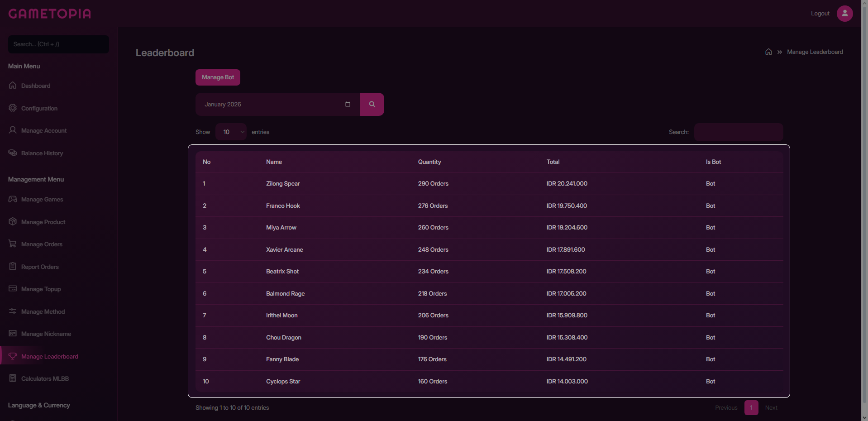Go to the Next page
Image resolution: width=868 pixels, height=421 pixels.
[771, 407]
